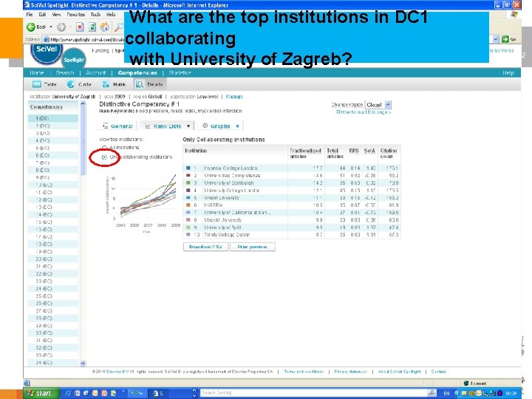
Task: Open the Matrix view icon
Action: pyautogui.click(x=106, y=84)
